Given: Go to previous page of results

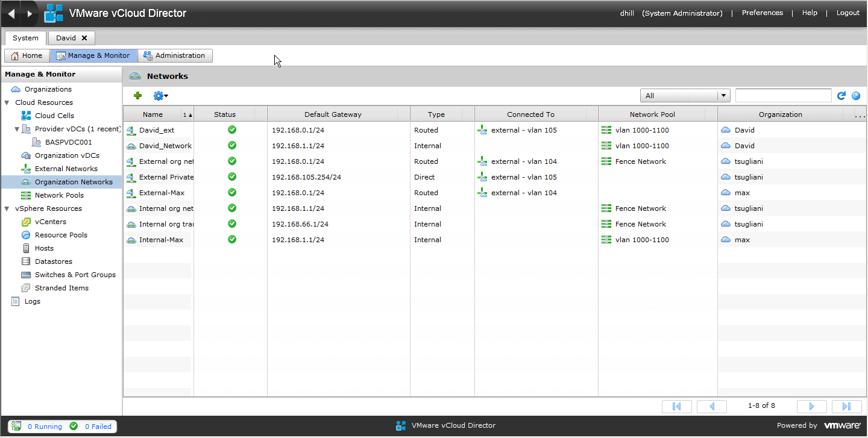Looking at the screenshot, I should coord(712,406).
